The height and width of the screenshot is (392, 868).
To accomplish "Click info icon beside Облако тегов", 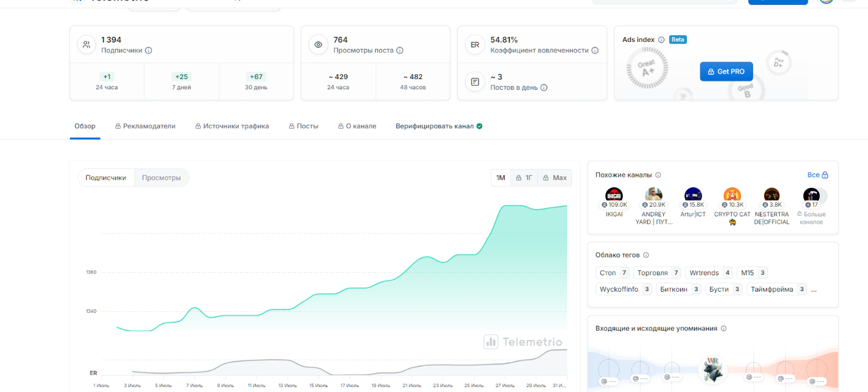I will [x=646, y=255].
